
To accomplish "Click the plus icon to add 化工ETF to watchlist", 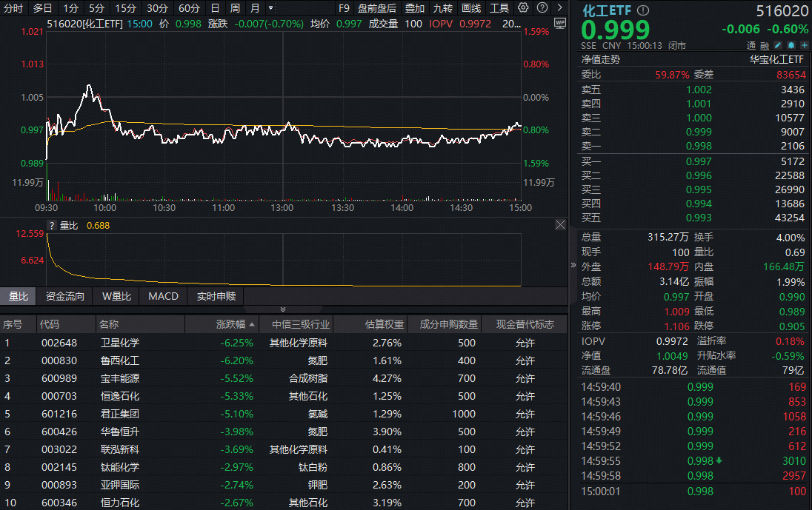I will click(x=805, y=45).
